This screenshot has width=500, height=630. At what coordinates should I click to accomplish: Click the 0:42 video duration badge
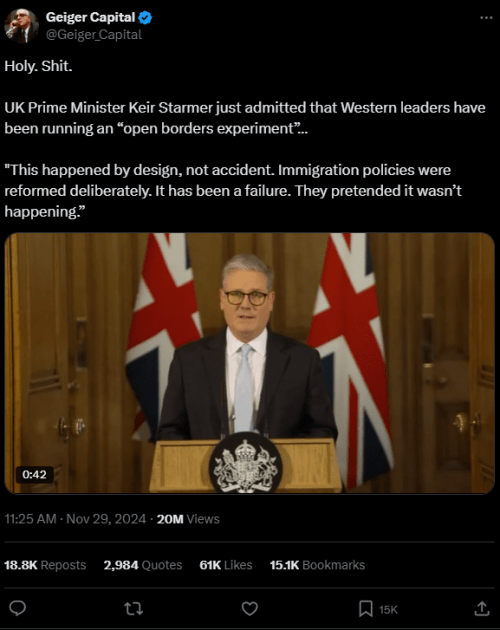click(34, 475)
